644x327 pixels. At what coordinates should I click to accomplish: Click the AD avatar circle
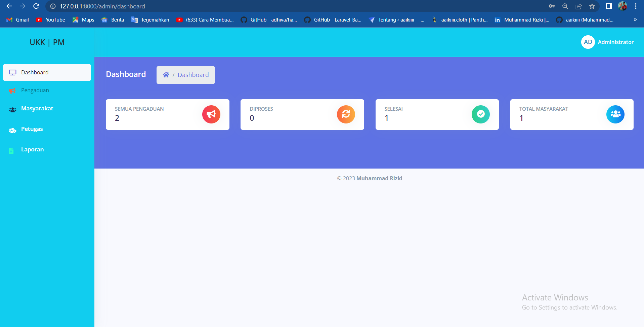tap(588, 42)
